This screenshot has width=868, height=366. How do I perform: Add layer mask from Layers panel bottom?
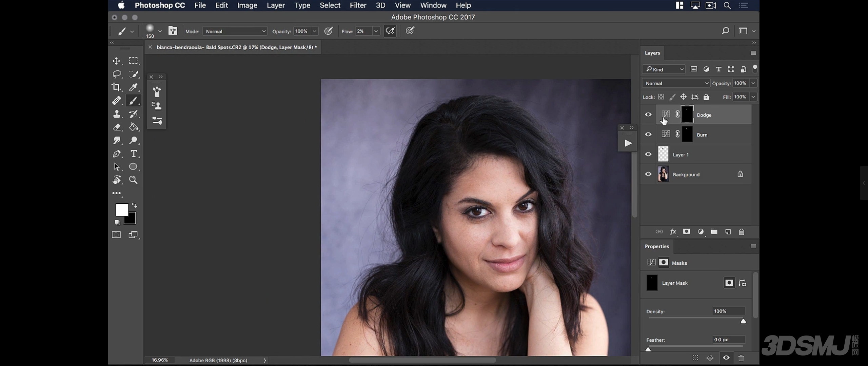pos(687,231)
